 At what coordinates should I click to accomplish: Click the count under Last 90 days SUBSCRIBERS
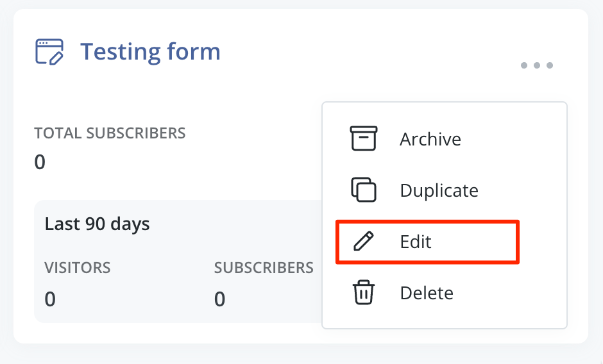pyautogui.click(x=220, y=299)
